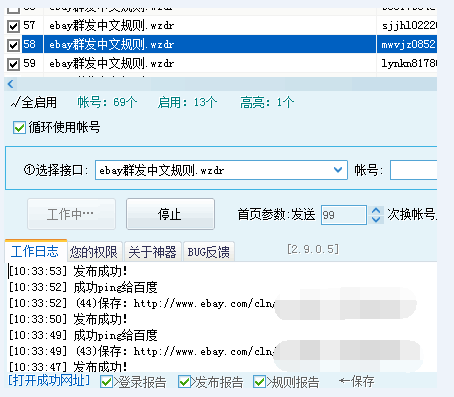This screenshot has width=454, height=397.
Task: Click the √全启用 enable-all option
Action: pyautogui.click(x=34, y=102)
